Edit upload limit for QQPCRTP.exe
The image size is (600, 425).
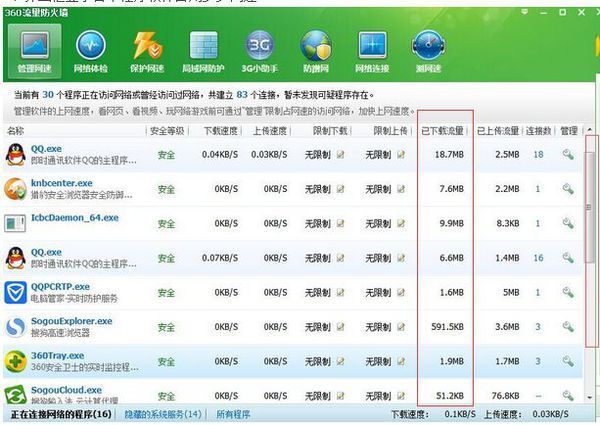pyautogui.click(x=401, y=292)
